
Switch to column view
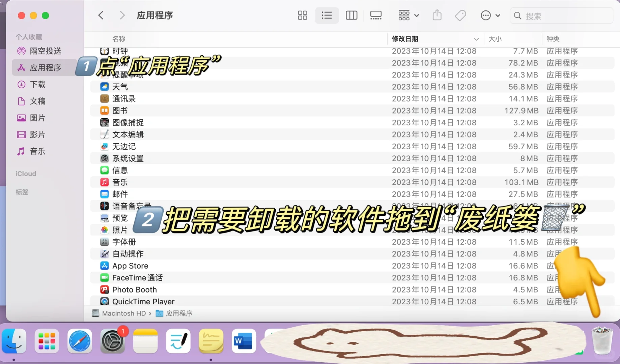point(351,15)
